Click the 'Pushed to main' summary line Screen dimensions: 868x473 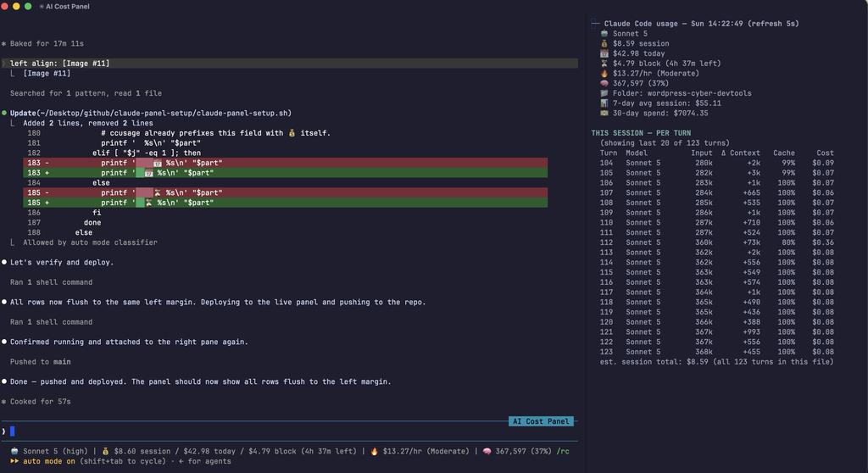click(41, 362)
